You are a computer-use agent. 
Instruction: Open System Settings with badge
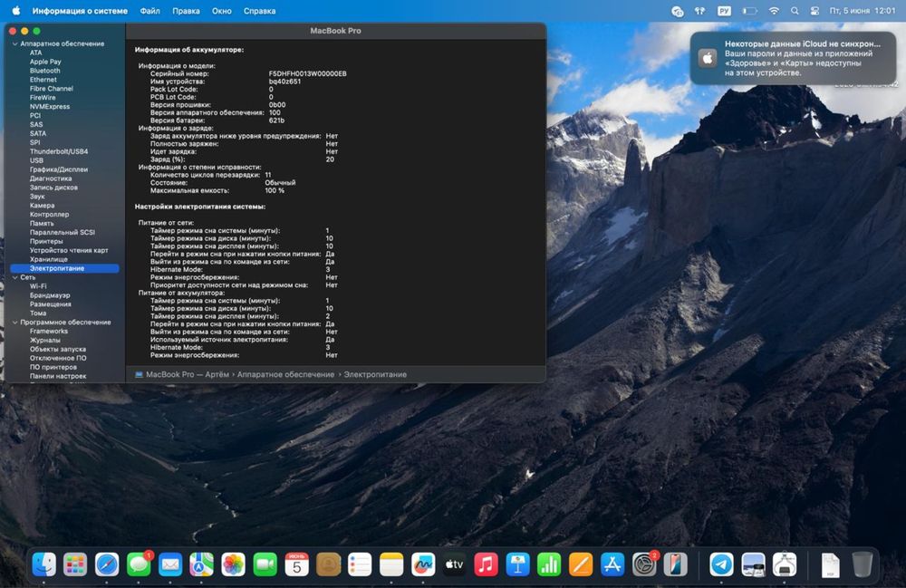[643, 564]
